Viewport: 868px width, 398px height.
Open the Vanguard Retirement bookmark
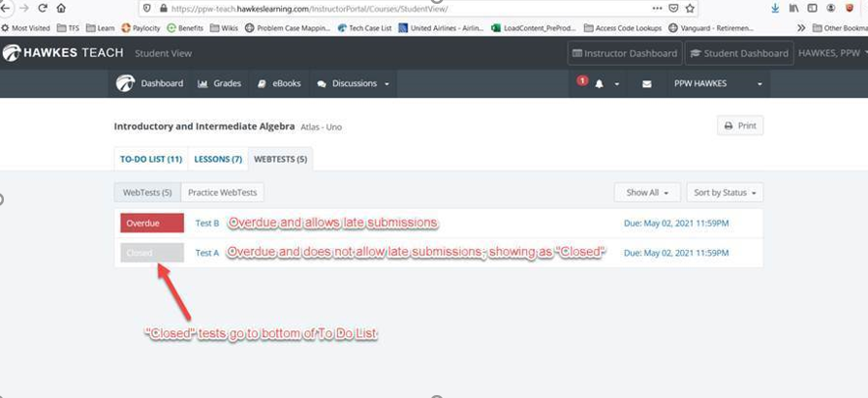(711, 28)
